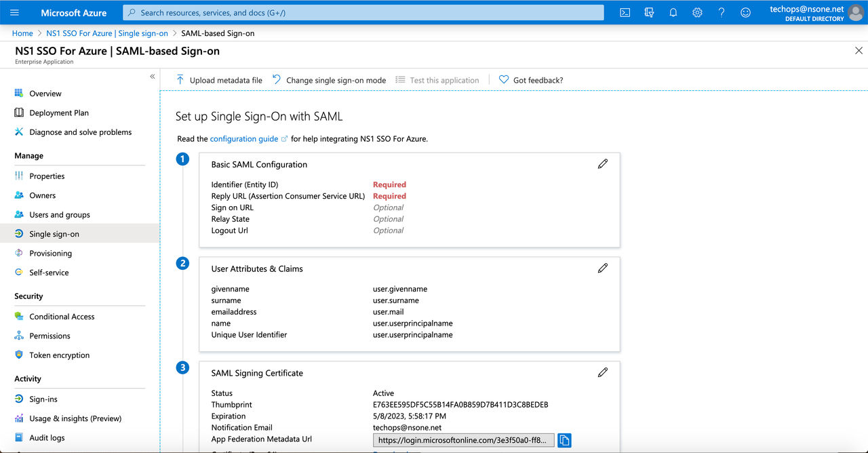Click the Diagnose and solve problems icon
Viewport: 868px width, 453px height.
(x=19, y=132)
